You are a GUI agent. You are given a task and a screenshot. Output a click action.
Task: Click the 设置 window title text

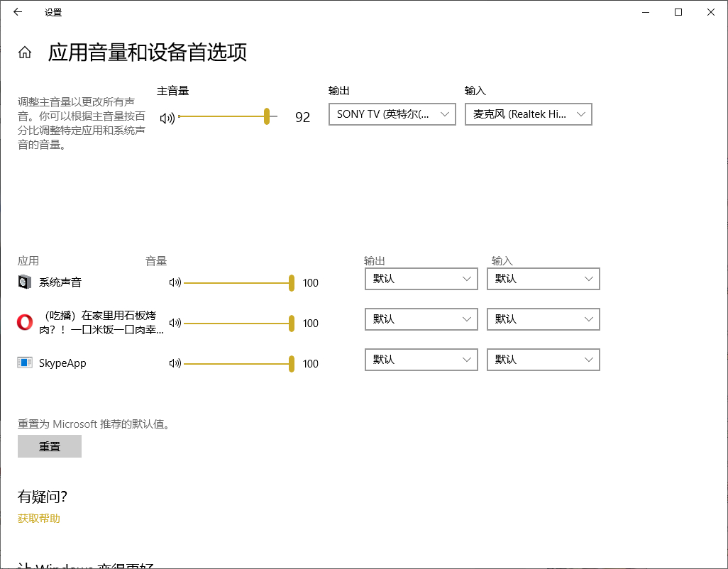click(x=53, y=13)
